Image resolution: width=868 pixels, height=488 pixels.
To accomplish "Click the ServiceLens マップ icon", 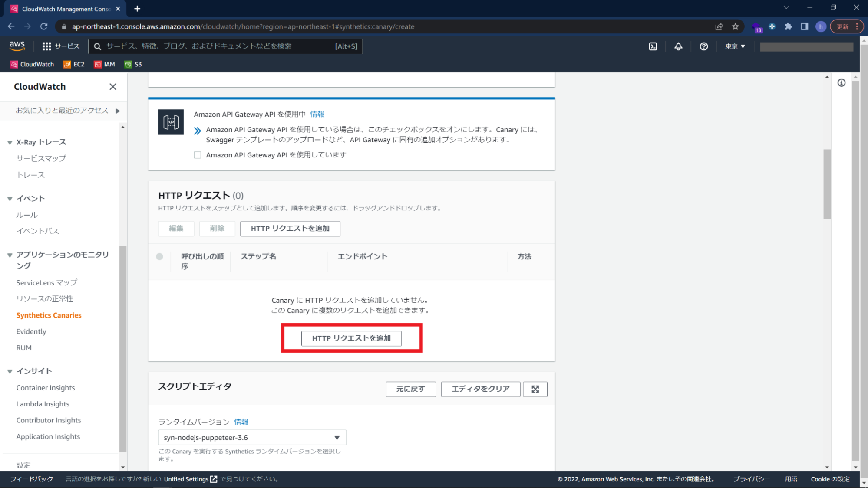I will (x=46, y=282).
